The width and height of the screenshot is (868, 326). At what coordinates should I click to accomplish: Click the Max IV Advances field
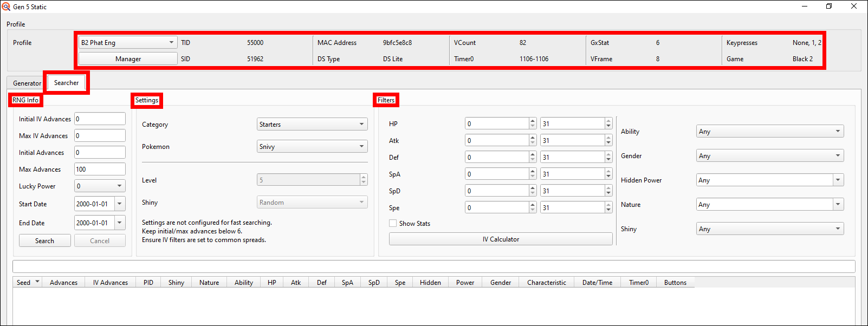[x=100, y=135]
